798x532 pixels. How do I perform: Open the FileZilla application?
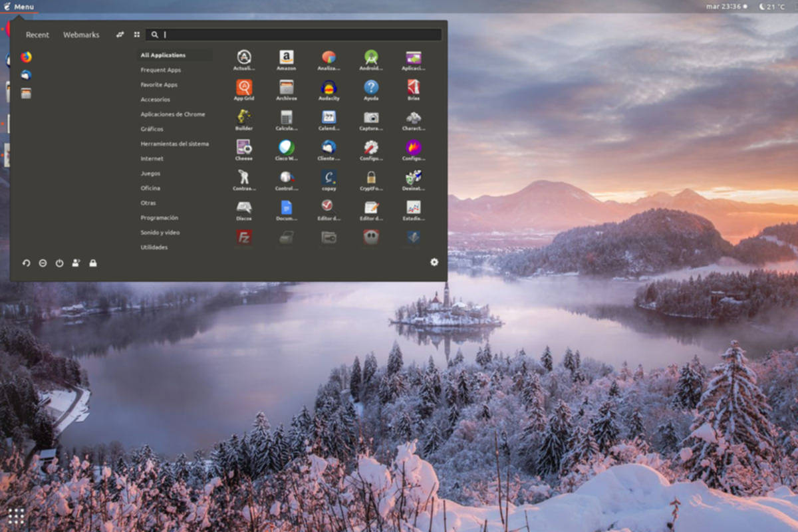click(x=244, y=237)
